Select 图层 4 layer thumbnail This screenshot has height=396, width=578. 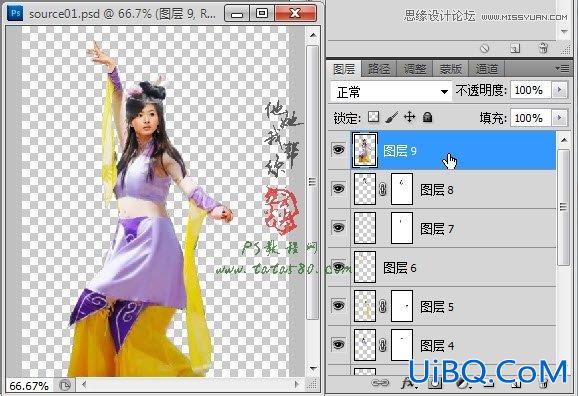click(365, 345)
